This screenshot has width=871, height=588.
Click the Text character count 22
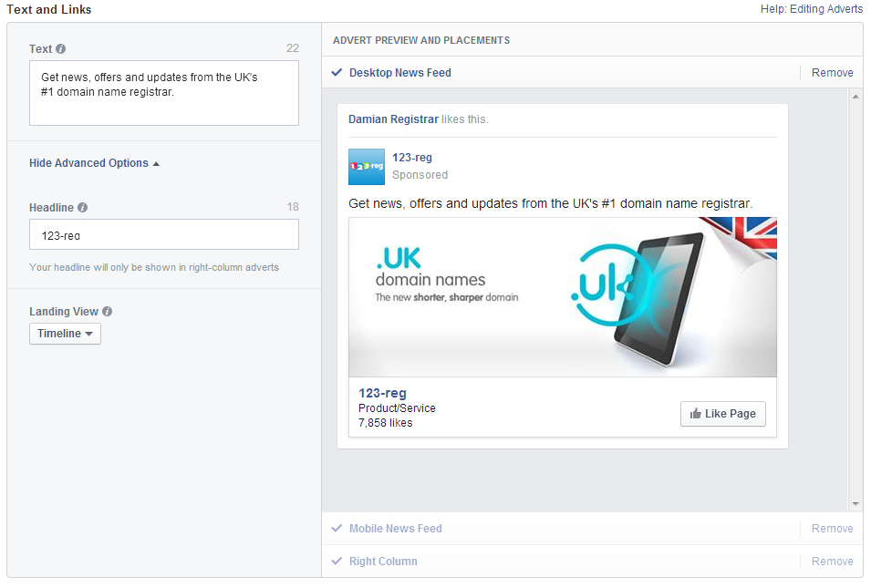(293, 48)
